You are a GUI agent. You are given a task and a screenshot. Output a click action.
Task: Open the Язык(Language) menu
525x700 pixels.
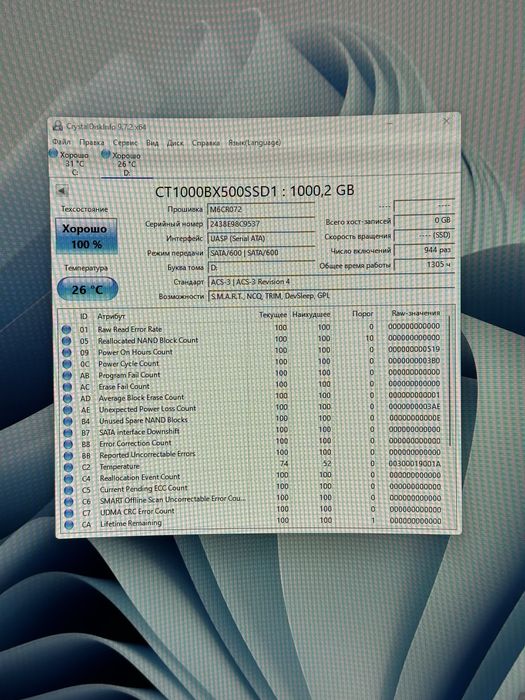[254, 142]
